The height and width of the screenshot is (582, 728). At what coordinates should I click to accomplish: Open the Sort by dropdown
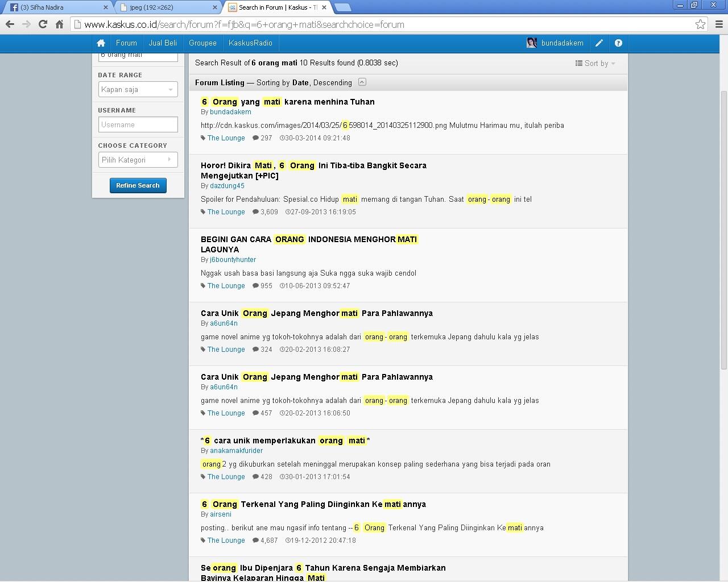595,63
